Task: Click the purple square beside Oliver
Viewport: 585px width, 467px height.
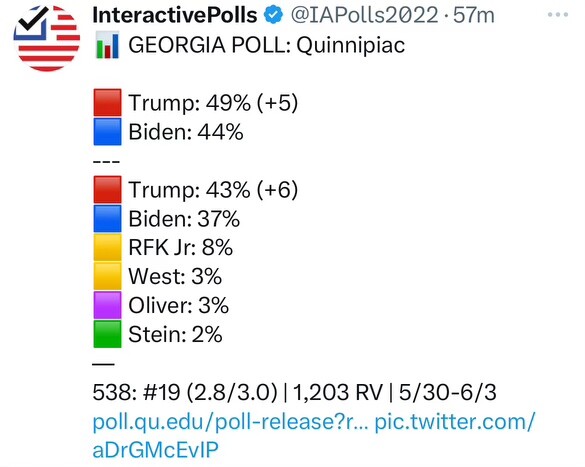Action: (107, 305)
